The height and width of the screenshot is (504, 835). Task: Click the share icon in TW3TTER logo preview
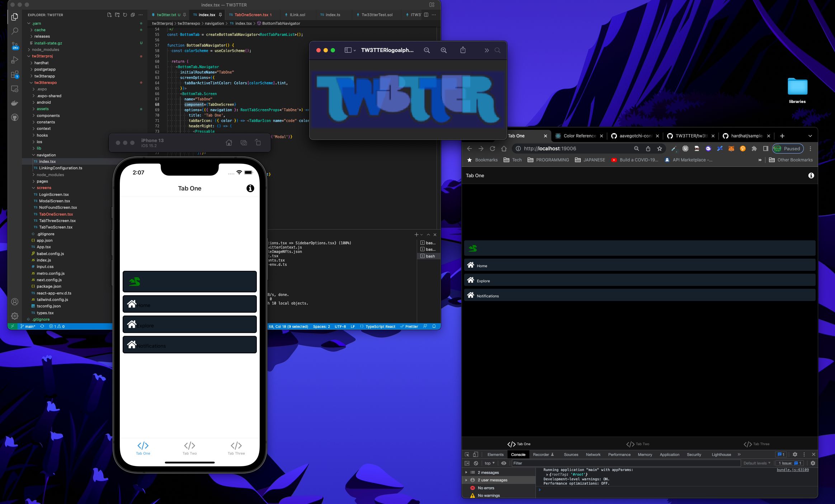pyautogui.click(x=464, y=50)
